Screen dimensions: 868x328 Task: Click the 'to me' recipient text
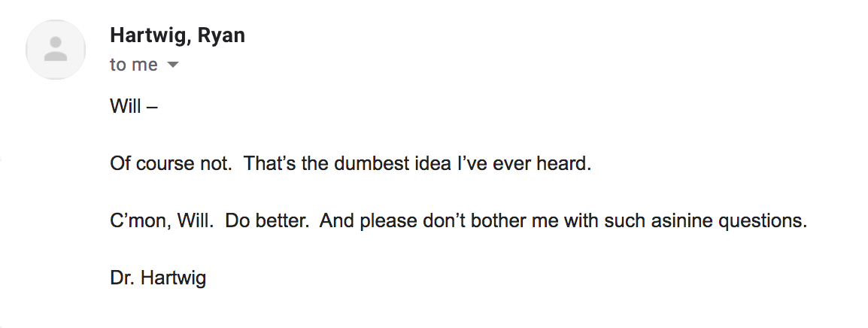133,65
